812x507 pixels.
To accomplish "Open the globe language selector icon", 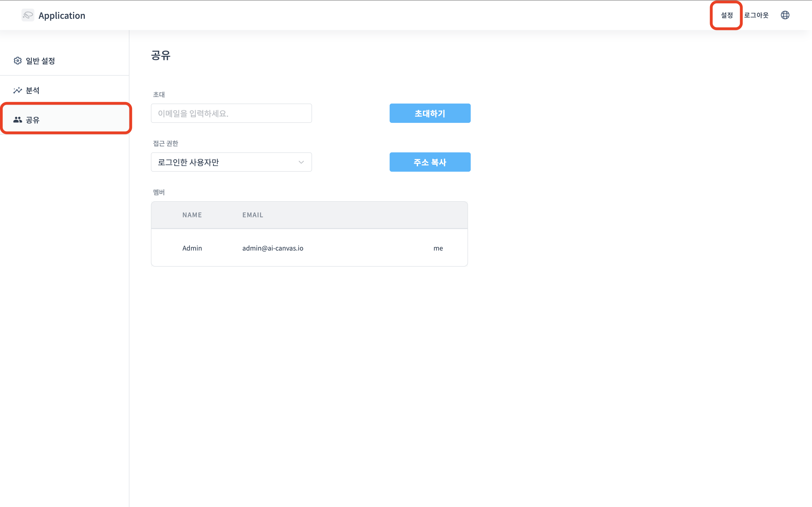I will tap(785, 15).
